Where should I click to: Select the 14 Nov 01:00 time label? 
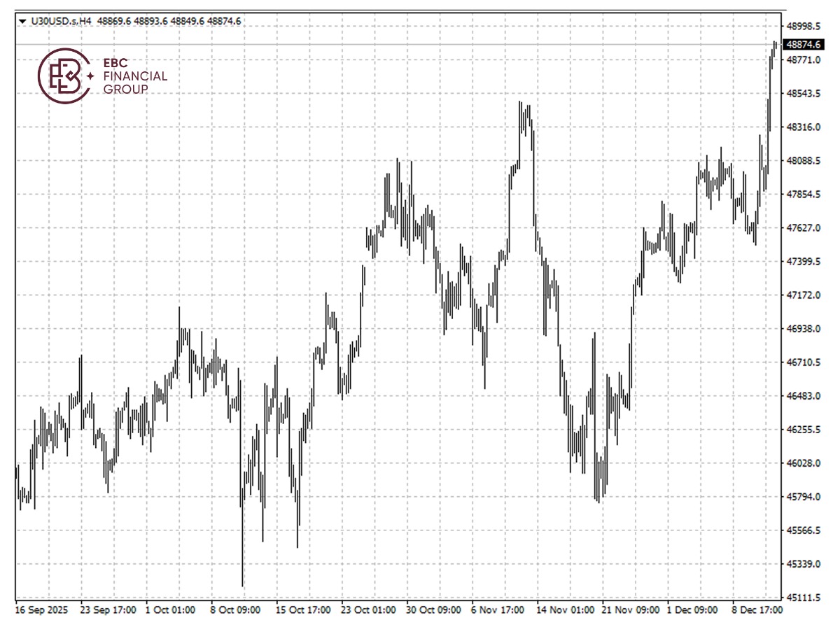[x=566, y=610]
